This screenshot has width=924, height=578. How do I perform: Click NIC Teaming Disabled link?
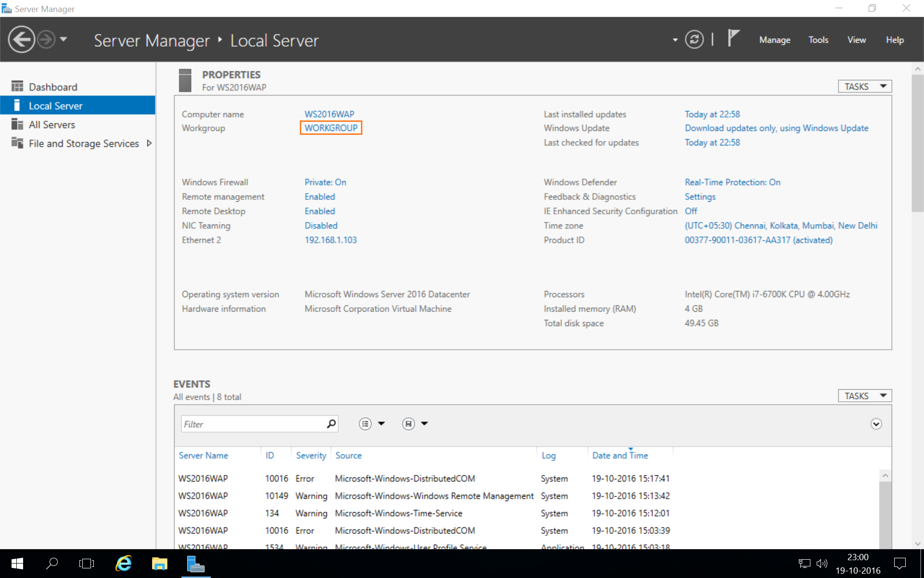[321, 225]
